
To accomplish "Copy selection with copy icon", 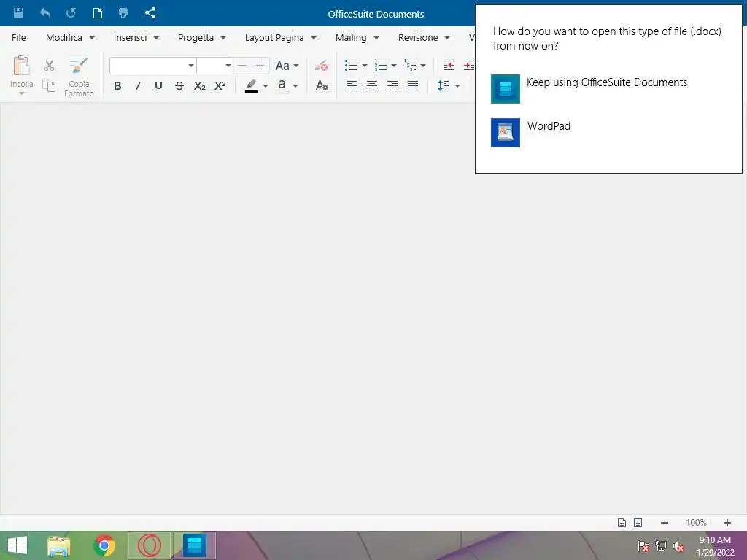I will point(49,85).
